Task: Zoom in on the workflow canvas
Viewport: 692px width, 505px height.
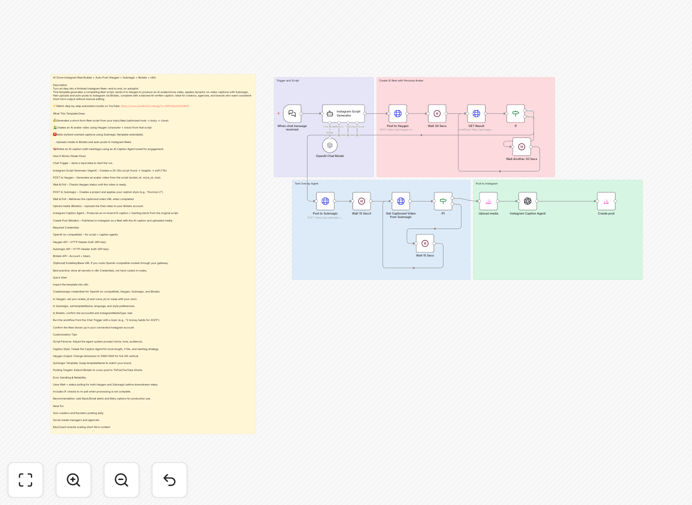Action: 73,480
